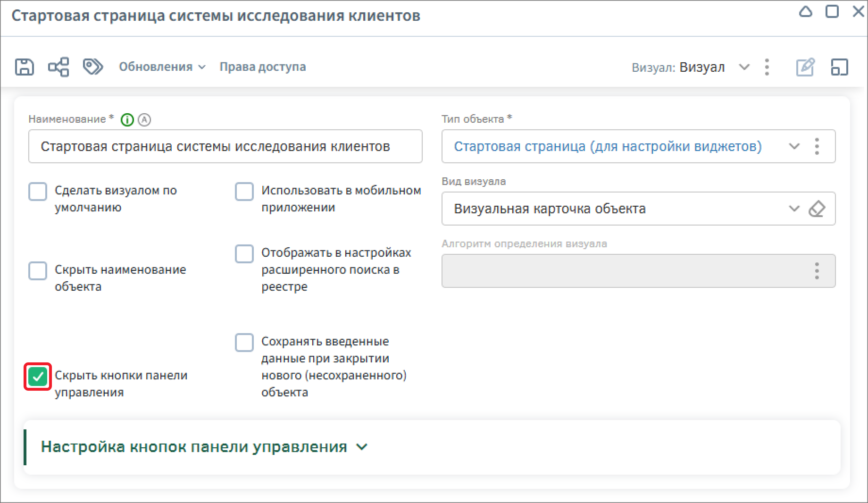This screenshot has width=868, height=503.
Task: Uncheck Скрыть кнопки панели управления
Action: pos(38,377)
